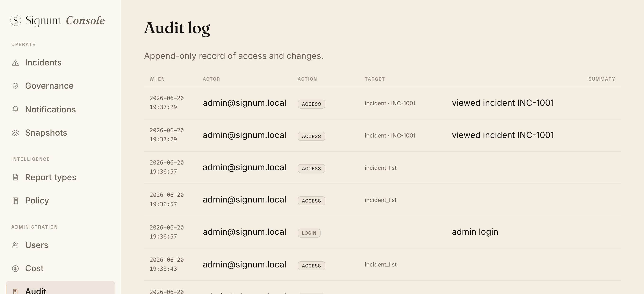644x294 pixels.
Task: Open Incidents via its warning triangle icon
Action: coord(15,63)
